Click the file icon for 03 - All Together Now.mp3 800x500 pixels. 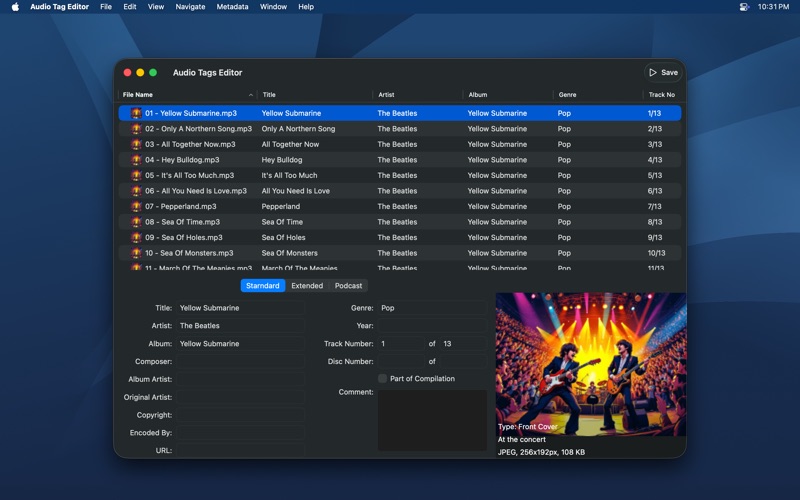pyautogui.click(x=136, y=144)
